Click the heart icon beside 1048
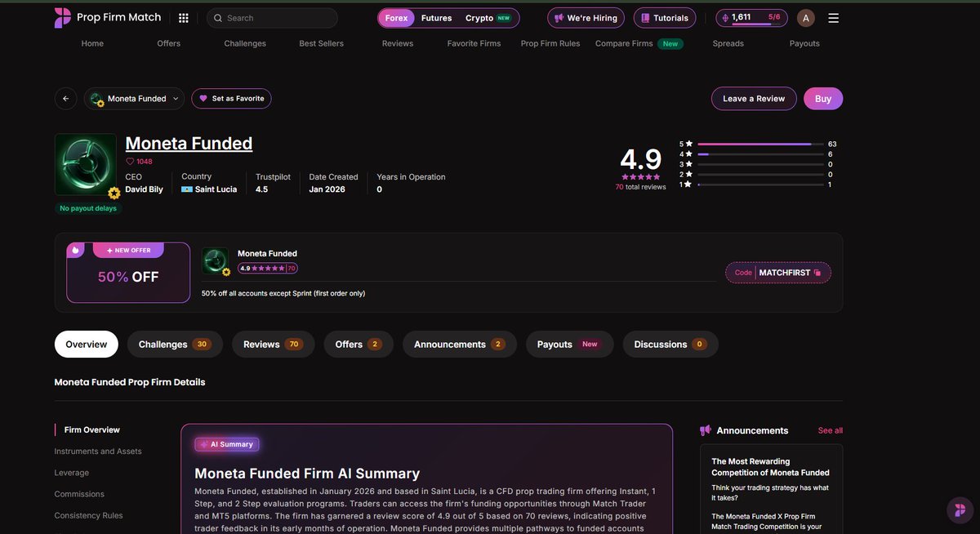Viewport: 980px width, 534px height. point(130,162)
